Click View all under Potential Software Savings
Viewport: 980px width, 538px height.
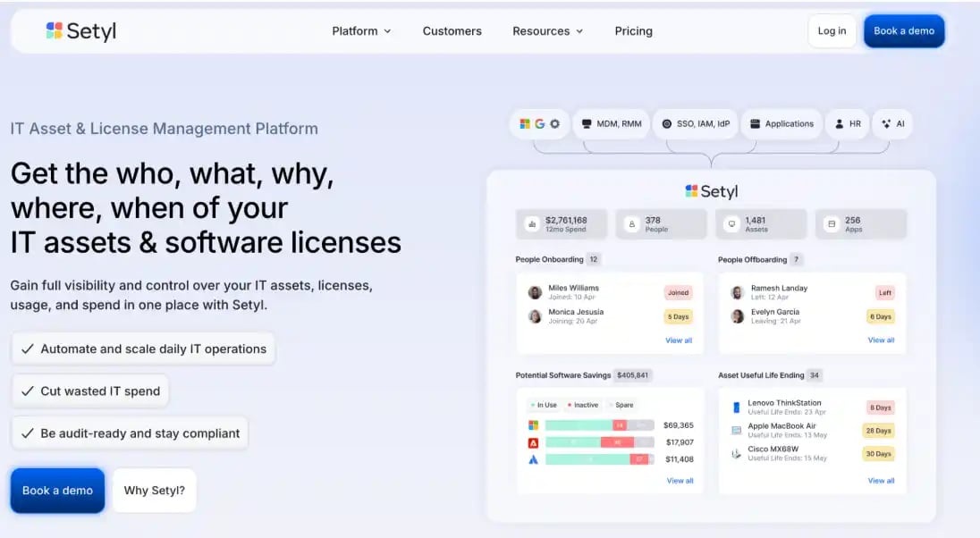coord(680,481)
